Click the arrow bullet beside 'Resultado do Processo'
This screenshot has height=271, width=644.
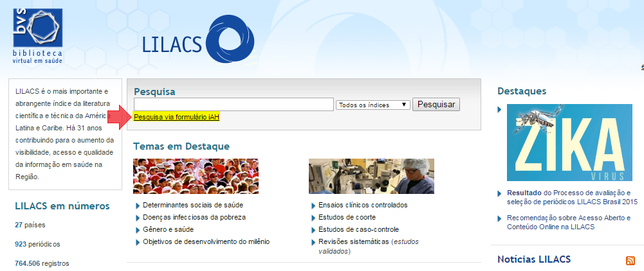click(499, 193)
